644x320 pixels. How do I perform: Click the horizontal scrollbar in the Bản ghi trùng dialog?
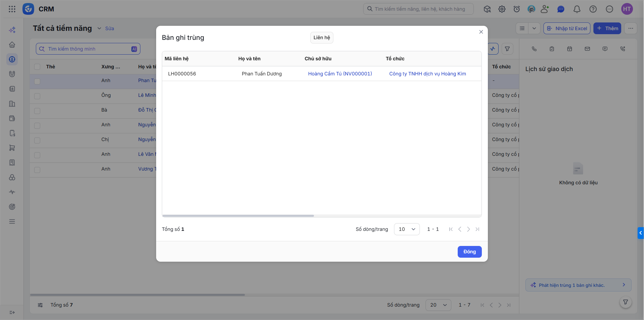click(238, 216)
